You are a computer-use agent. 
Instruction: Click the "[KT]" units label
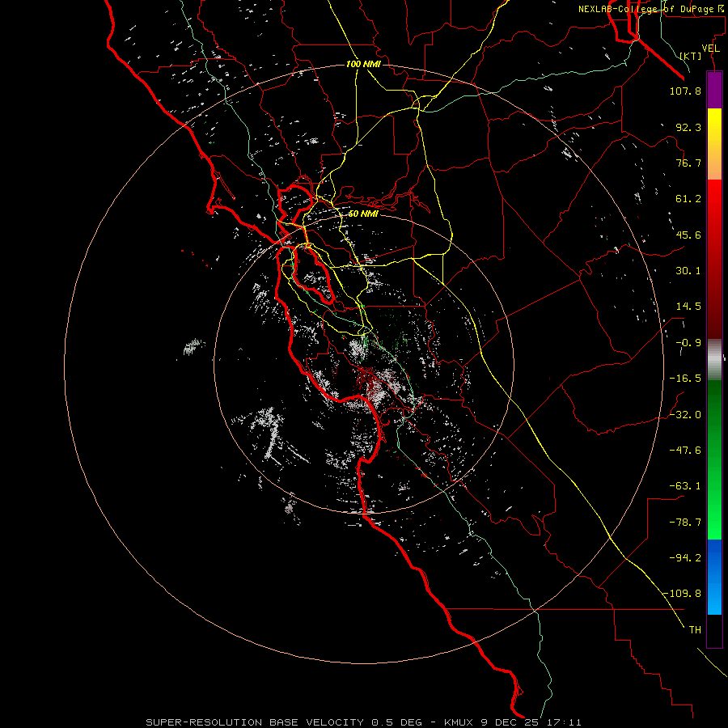click(x=691, y=56)
